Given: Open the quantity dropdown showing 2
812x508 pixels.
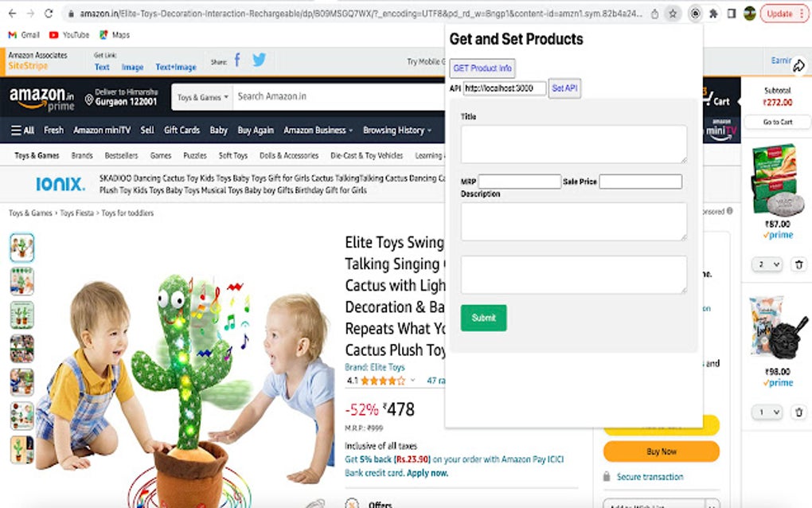Looking at the screenshot, I should pos(767,264).
